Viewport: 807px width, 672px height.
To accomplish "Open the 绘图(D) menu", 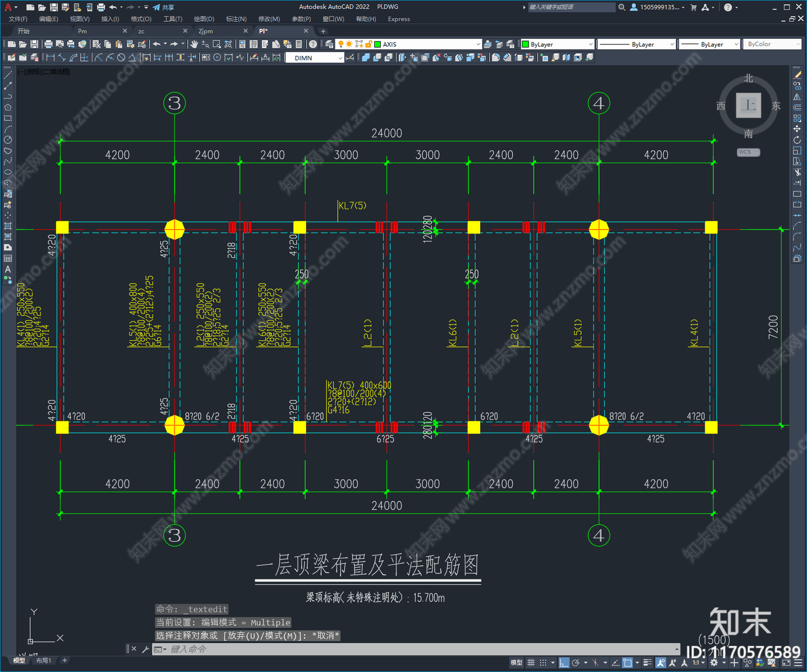I will coord(204,19).
